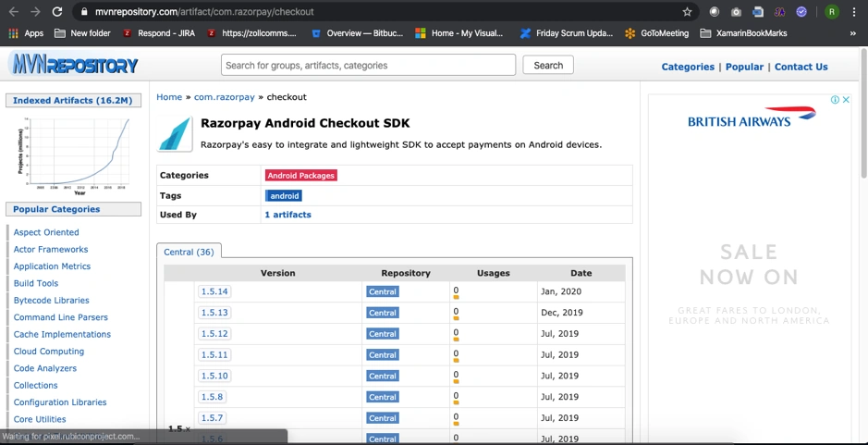The image size is (868, 445).
Task: Open the GoToMeeting bookmark
Action: click(657, 33)
